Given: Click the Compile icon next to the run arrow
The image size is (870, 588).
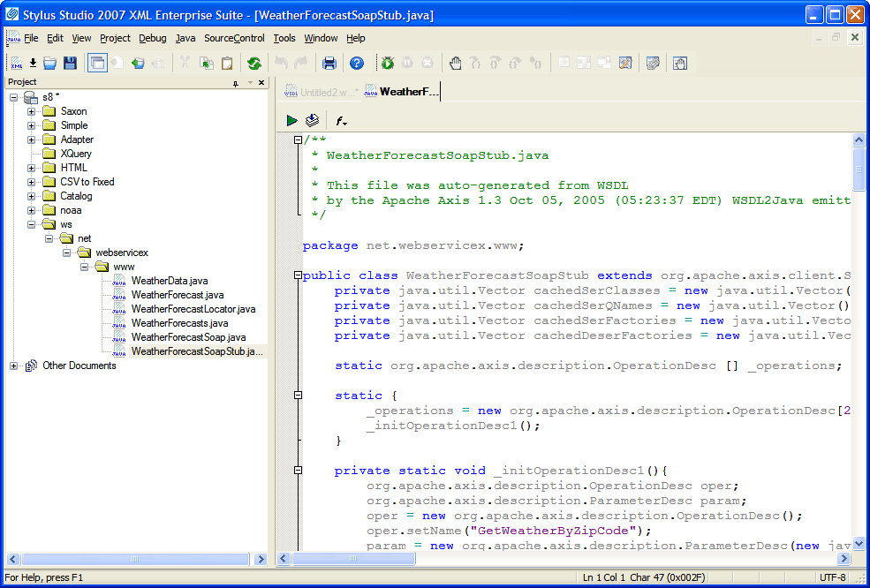Looking at the screenshot, I should tap(313, 120).
